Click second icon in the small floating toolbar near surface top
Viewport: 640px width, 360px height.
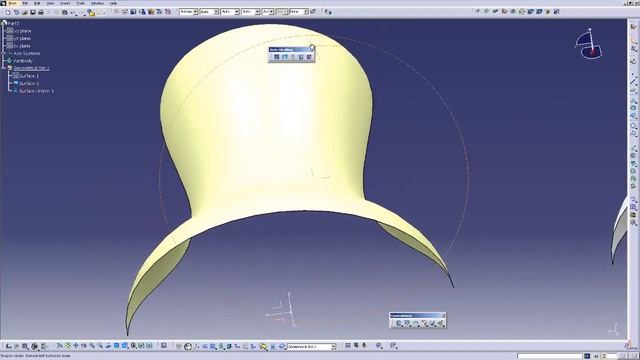coord(284,57)
